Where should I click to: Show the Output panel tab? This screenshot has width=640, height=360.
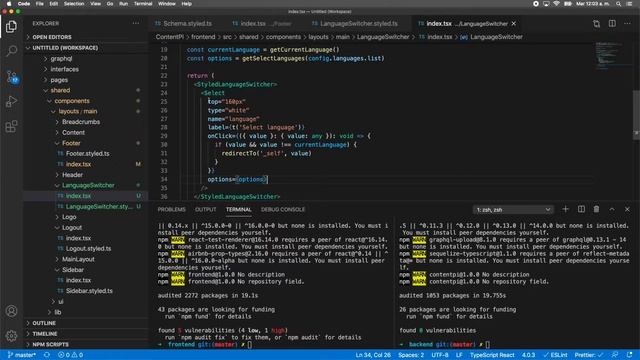pos(205,209)
